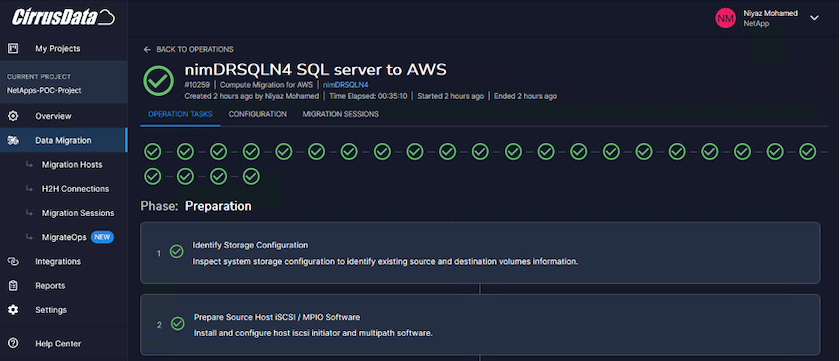Open Migration Sessions in the sidebar
The width and height of the screenshot is (840, 361).
coord(78,213)
